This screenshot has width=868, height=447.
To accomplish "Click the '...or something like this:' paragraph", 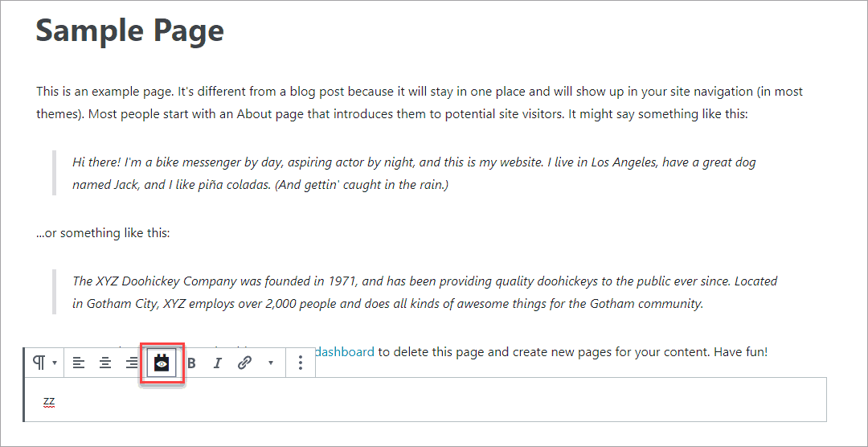I will click(x=103, y=233).
